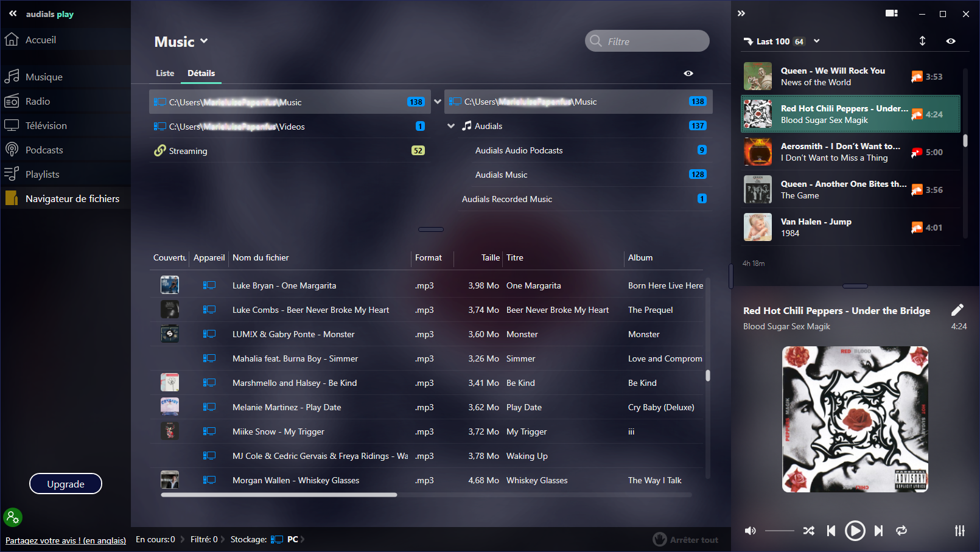980x552 pixels.
Task: Toggle the playlist view eye icon
Action: coord(951,41)
